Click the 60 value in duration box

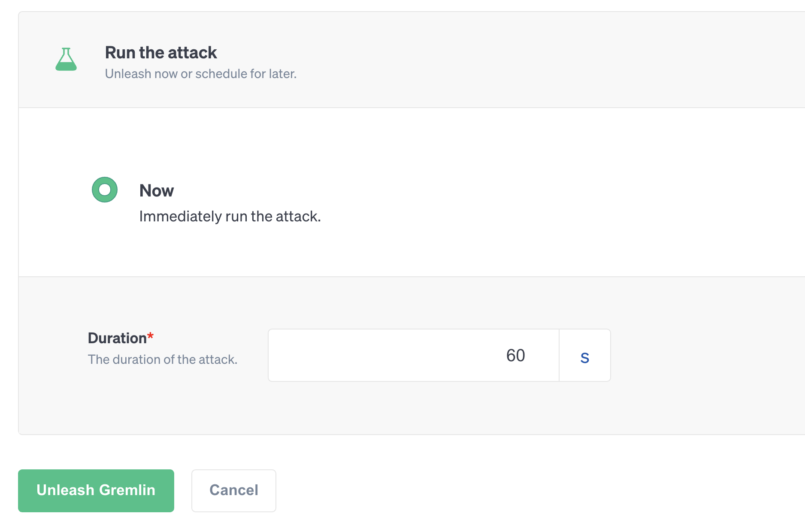[515, 355]
